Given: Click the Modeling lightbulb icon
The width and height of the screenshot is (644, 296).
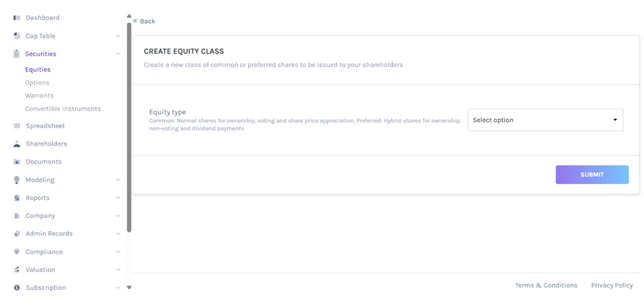Looking at the screenshot, I should [16, 180].
